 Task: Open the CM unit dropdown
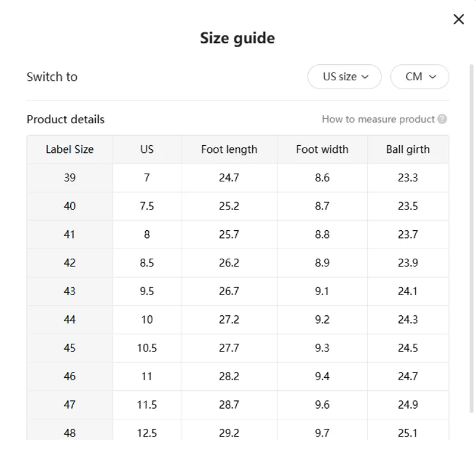click(x=419, y=77)
